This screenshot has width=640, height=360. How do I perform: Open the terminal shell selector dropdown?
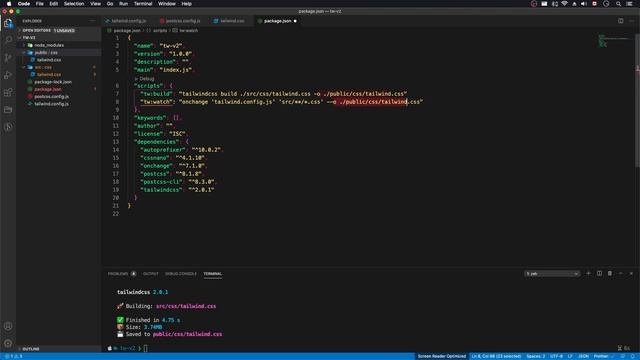[x=552, y=273]
